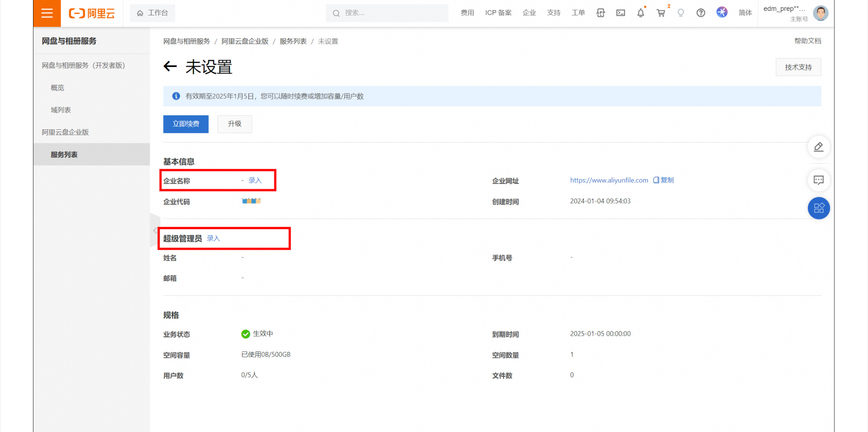The height and width of the screenshot is (432, 868).
Task: Click the page title 未设置
Action: click(209, 67)
